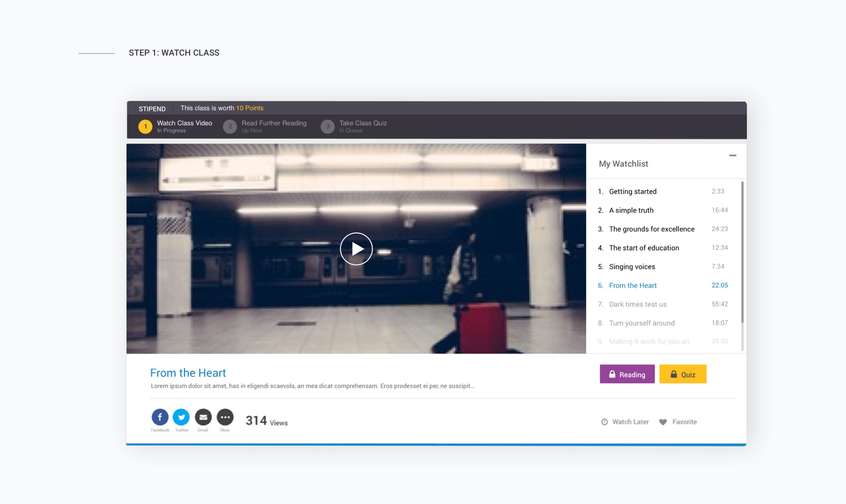Image resolution: width=846 pixels, height=504 pixels.
Task: Share on Facebook icon
Action: point(160,417)
